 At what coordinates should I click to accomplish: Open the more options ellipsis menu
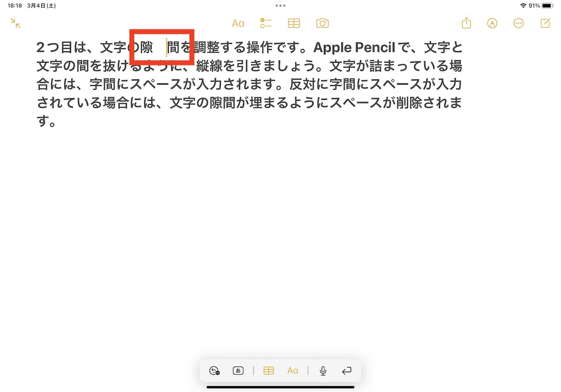point(518,23)
